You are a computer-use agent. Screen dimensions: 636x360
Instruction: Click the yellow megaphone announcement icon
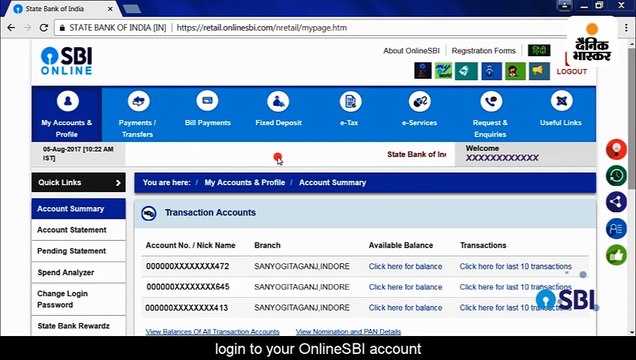pos(539,71)
